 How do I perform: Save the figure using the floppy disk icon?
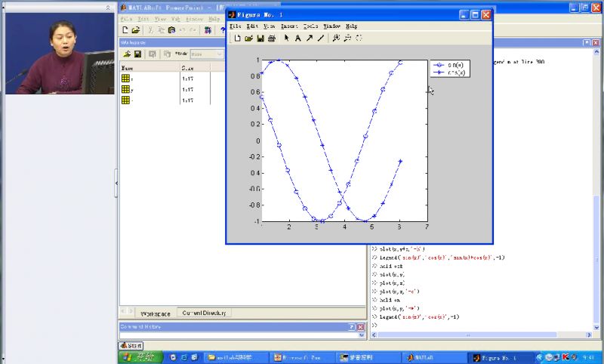[x=260, y=38]
